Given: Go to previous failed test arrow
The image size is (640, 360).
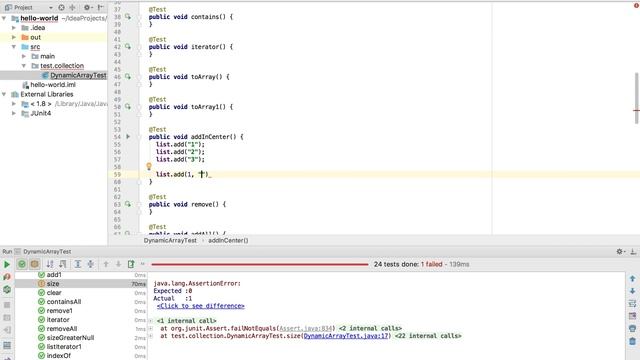Looking at the screenshot, I should [106, 264].
